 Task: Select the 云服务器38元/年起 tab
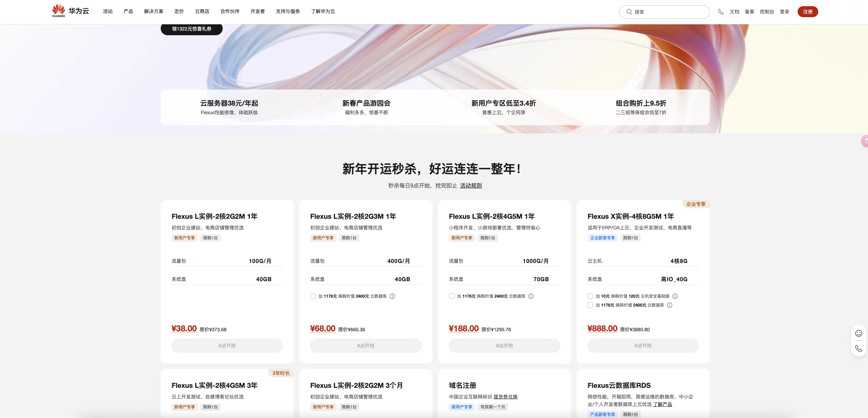[x=229, y=107]
